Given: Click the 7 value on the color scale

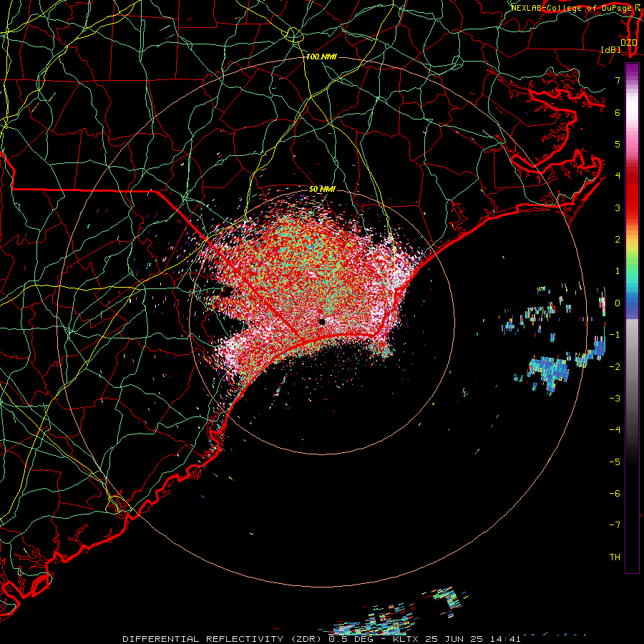Looking at the screenshot, I should (618, 80).
